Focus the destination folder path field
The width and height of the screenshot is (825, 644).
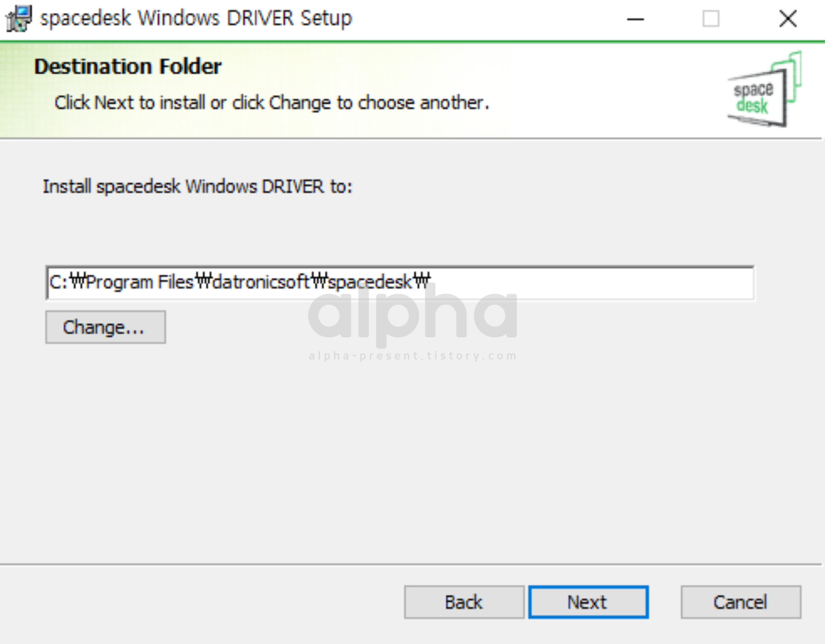pos(400,283)
